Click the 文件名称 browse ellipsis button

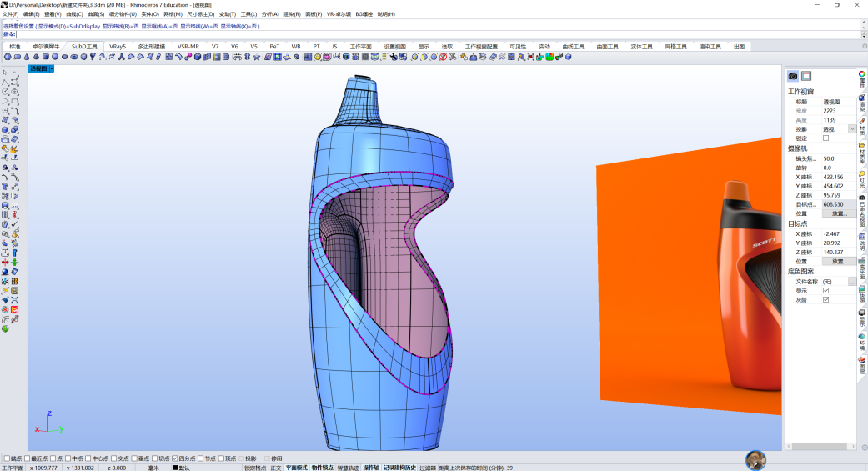[x=852, y=282]
